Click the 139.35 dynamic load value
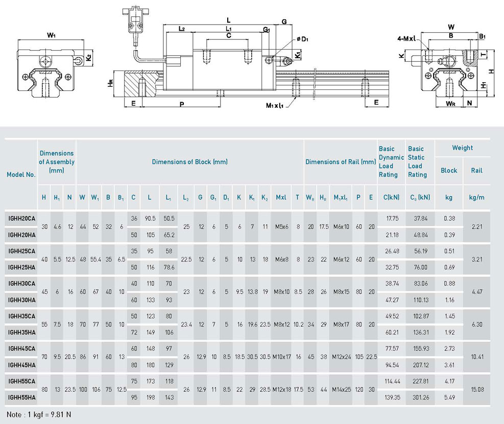Screen dimensions: 504x424 point(392,397)
